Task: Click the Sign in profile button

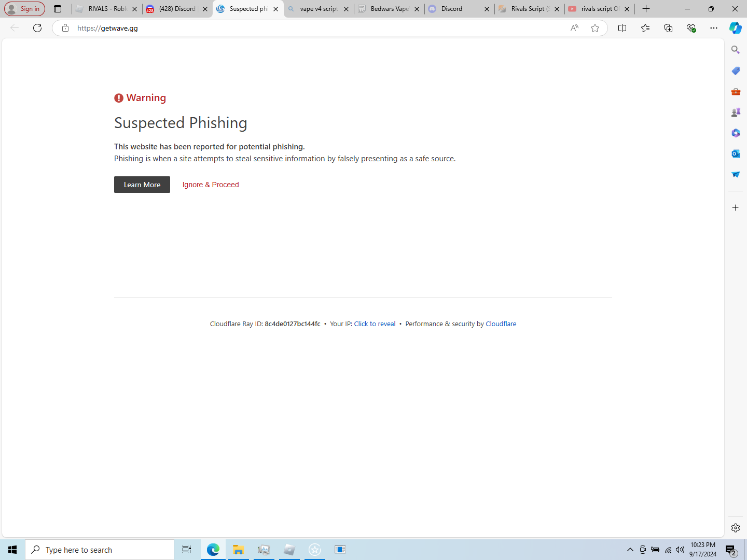Action: click(x=24, y=9)
